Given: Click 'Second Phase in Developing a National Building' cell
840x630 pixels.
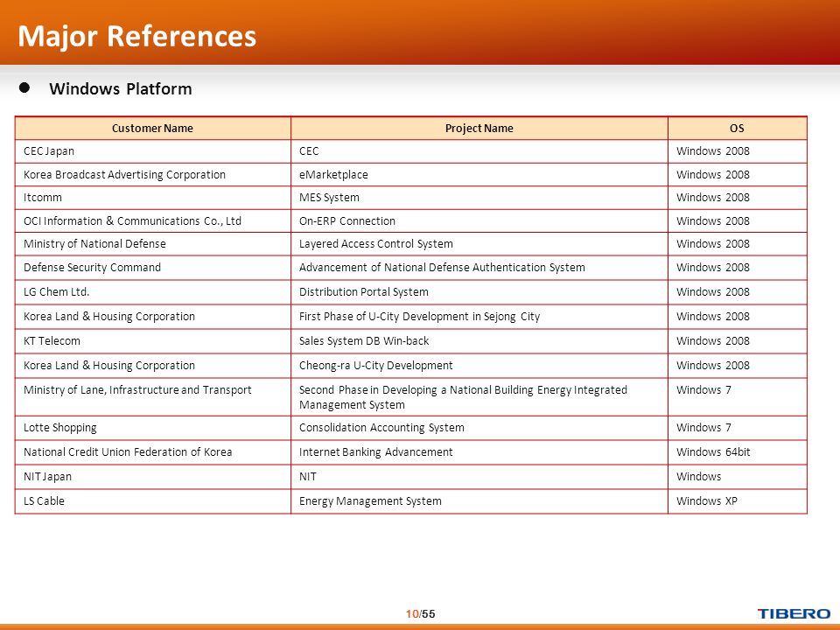Looking at the screenshot, I should 479,396.
